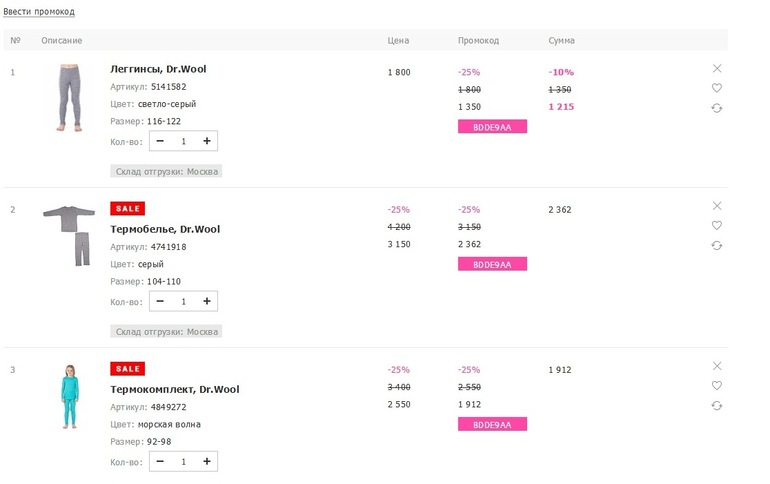Increase Леггинсы quantity with plus button
The width and height of the screenshot is (770, 484).
207,141
